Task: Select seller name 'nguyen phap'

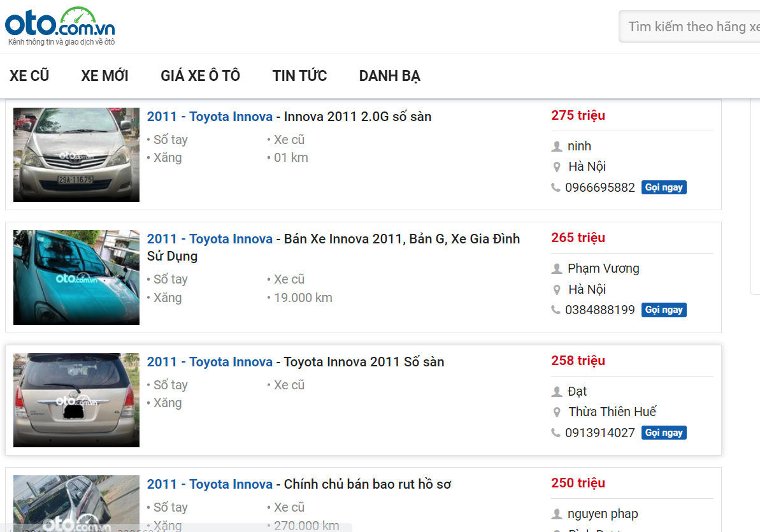Action: (x=603, y=514)
